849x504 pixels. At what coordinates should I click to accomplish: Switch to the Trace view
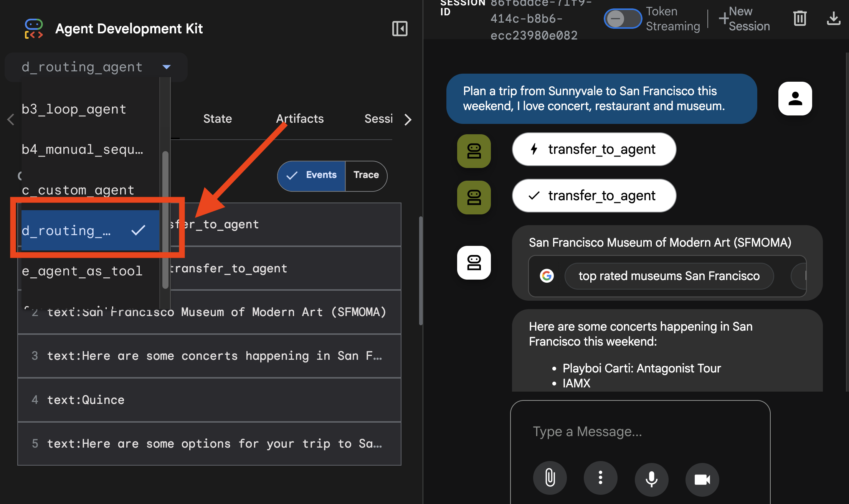pyautogui.click(x=366, y=176)
